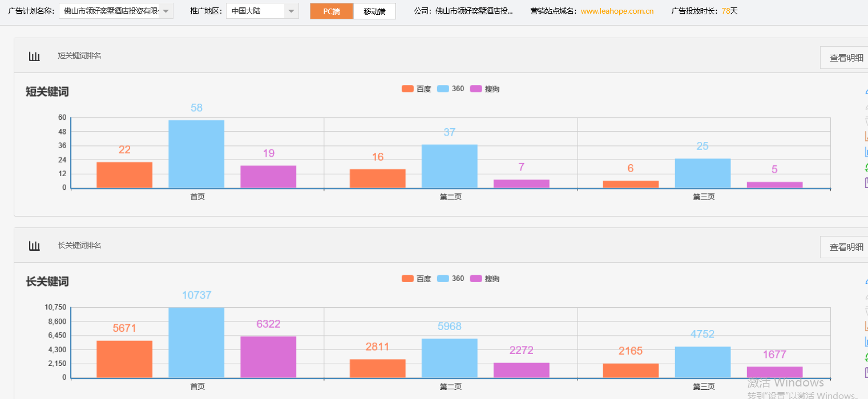This screenshot has width=868, height=399.
Task: Click 查看明细 in the 短关键词排名 panel
Action: click(x=846, y=58)
